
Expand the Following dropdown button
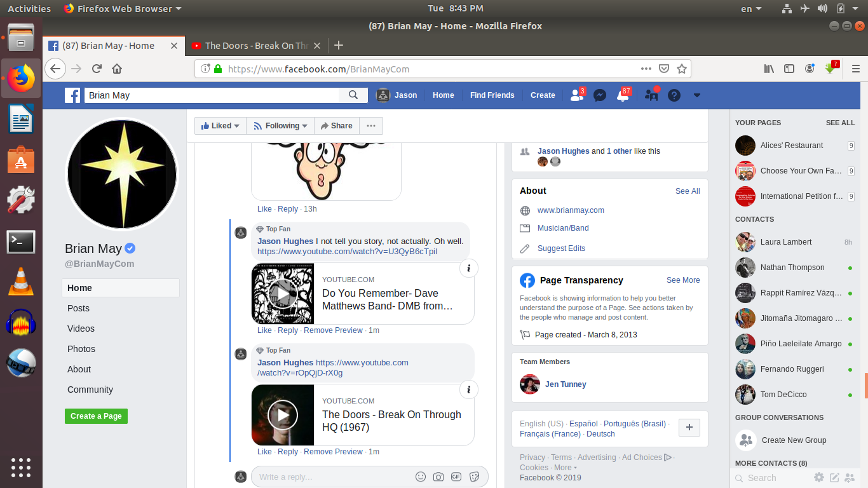coord(280,126)
